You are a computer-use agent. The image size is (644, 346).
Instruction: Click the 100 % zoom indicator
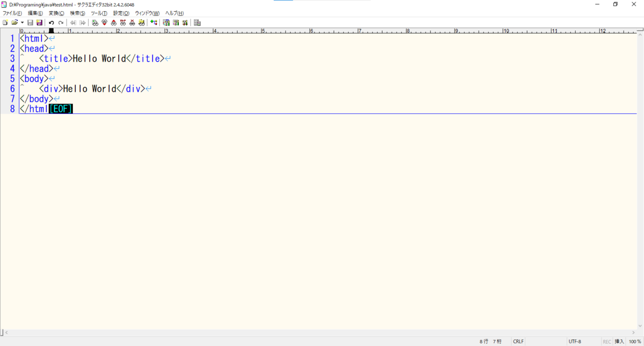click(635, 341)
